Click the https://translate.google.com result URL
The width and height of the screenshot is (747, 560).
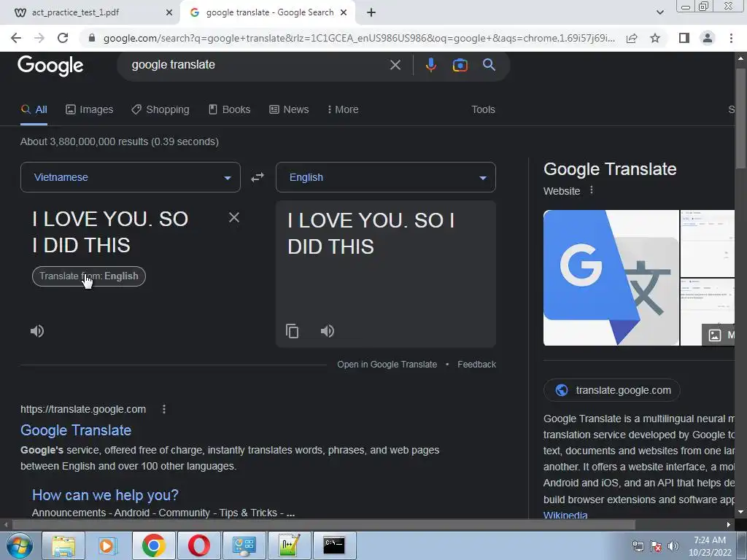[83, 409]
